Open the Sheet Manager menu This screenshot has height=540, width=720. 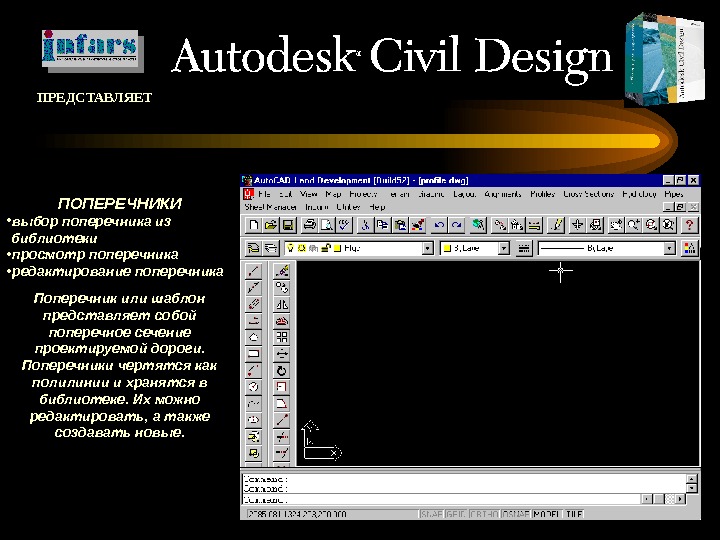pyautogui.click(x=270, y=207)
